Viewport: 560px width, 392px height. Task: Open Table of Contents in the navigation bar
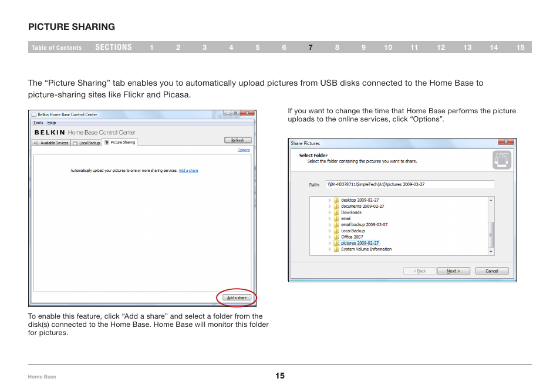[56, 48]
